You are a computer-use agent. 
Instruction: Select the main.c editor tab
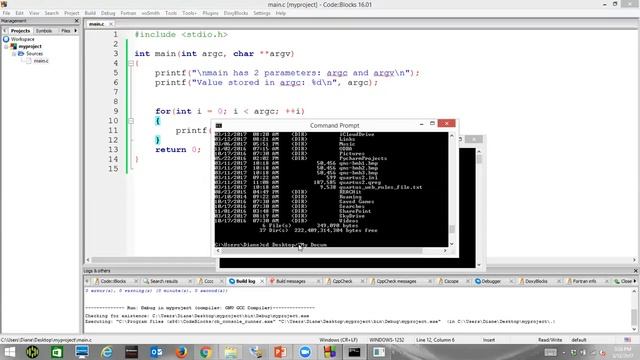97,24
